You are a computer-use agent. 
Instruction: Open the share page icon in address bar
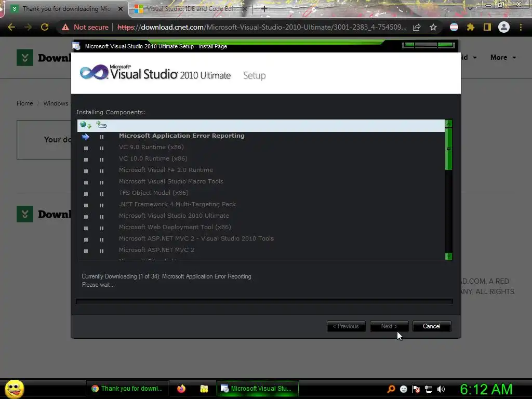[x=417, y=27]
